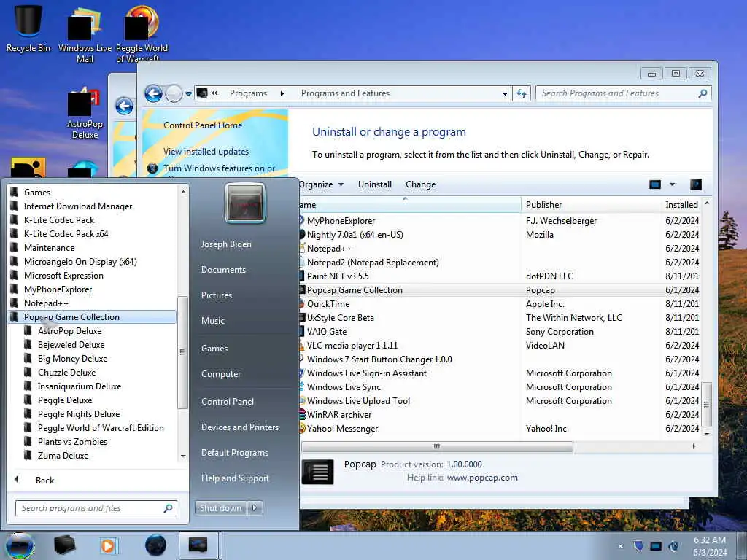Viewport: 747px width, 560px height.
Task: Click Back at bottom of Start menu programs
Action: point(44,480)
